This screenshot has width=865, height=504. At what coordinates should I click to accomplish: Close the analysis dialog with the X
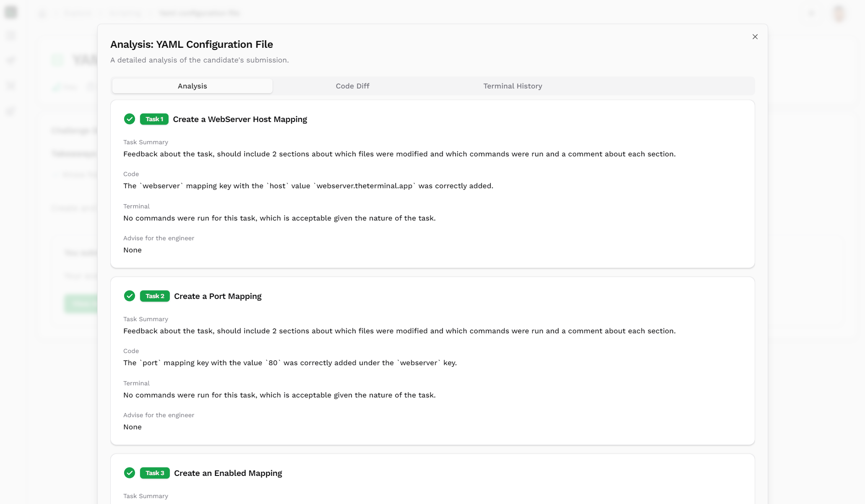tap(755, 37)
